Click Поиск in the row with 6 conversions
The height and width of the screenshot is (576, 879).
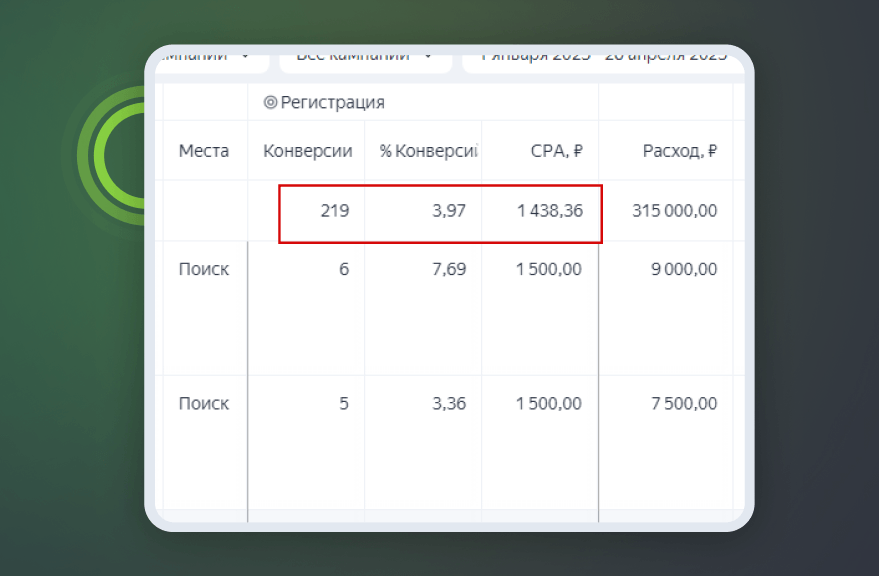pos(203,269)
